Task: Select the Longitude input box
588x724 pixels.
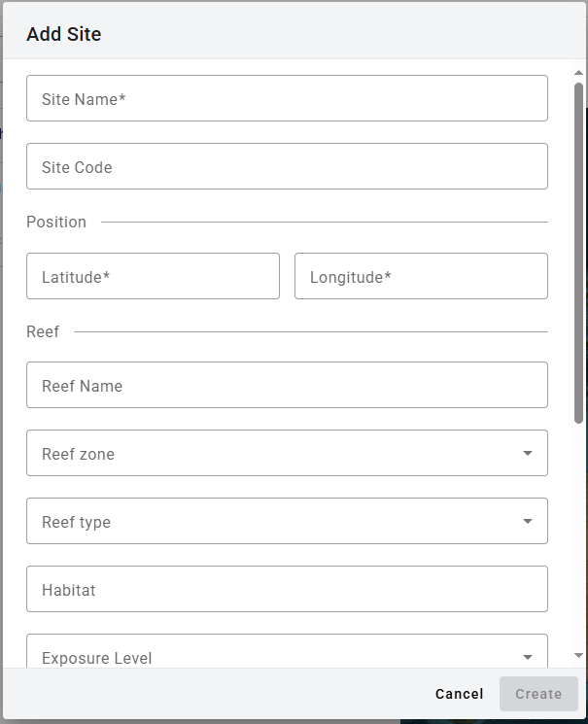Action: point(421,276)
